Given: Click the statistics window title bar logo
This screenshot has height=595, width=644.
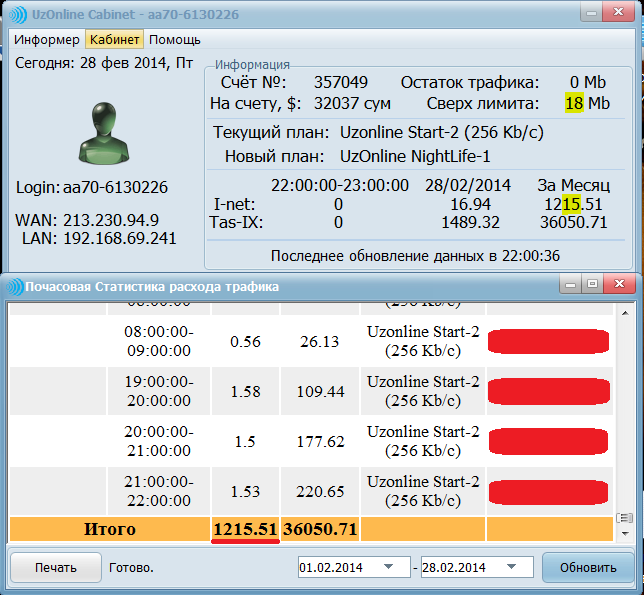Looking at the screenshot, I should [x=14, y=287].
